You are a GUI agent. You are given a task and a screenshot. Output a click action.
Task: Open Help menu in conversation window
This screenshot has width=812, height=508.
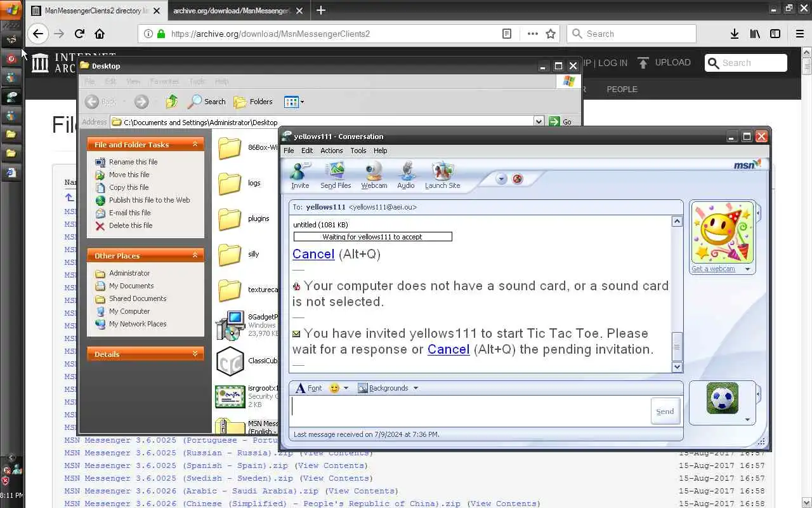pyautogui.click(x=381, y=150)
